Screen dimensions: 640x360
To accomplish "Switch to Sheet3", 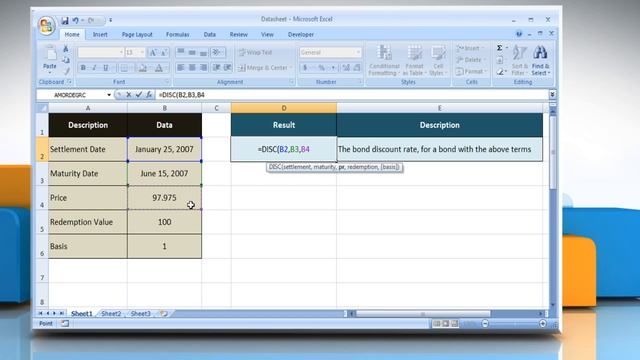I will [140, 313].
